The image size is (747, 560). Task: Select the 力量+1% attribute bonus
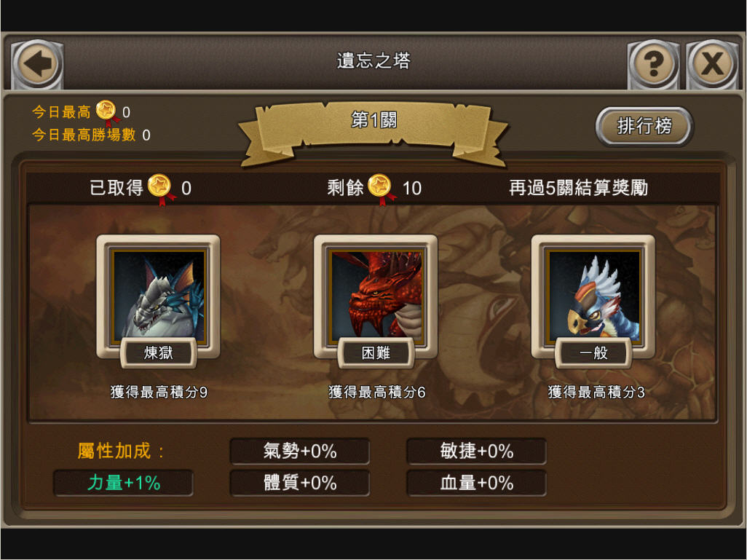123,483
